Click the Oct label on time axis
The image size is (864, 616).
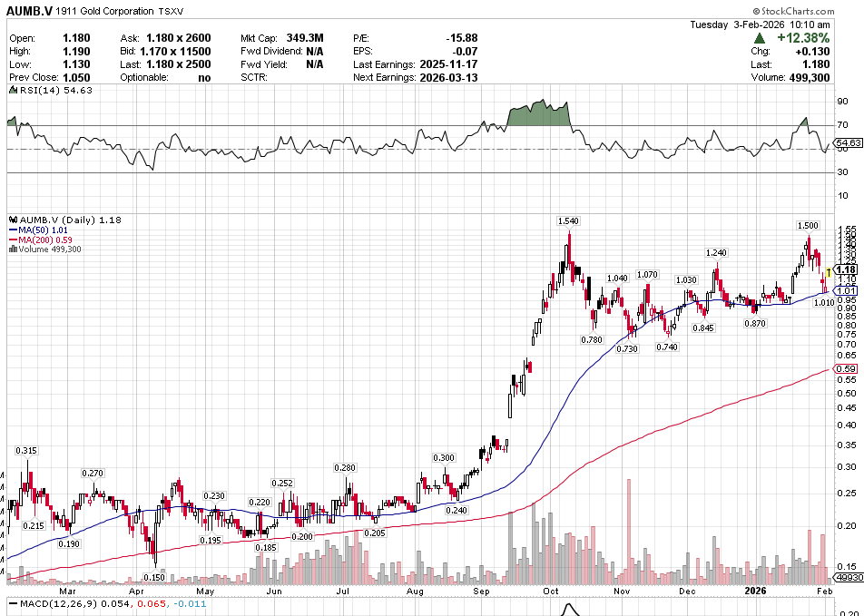550,591
